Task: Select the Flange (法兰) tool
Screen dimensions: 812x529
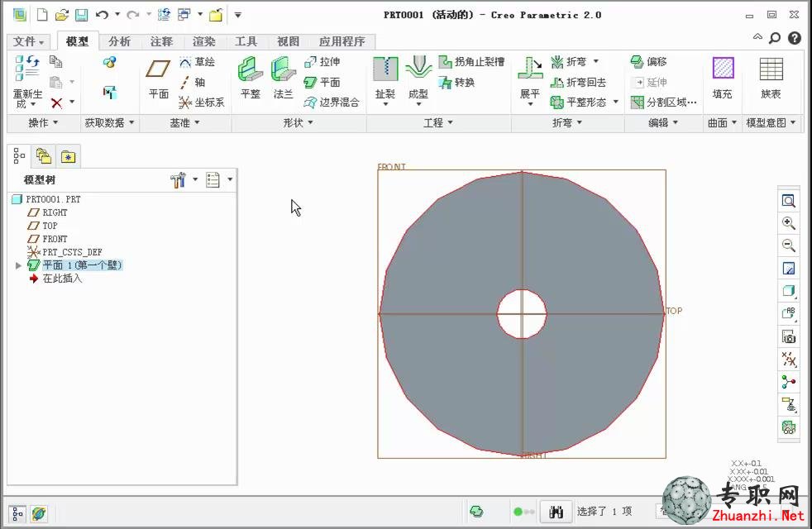Action: tap(284, 79)
